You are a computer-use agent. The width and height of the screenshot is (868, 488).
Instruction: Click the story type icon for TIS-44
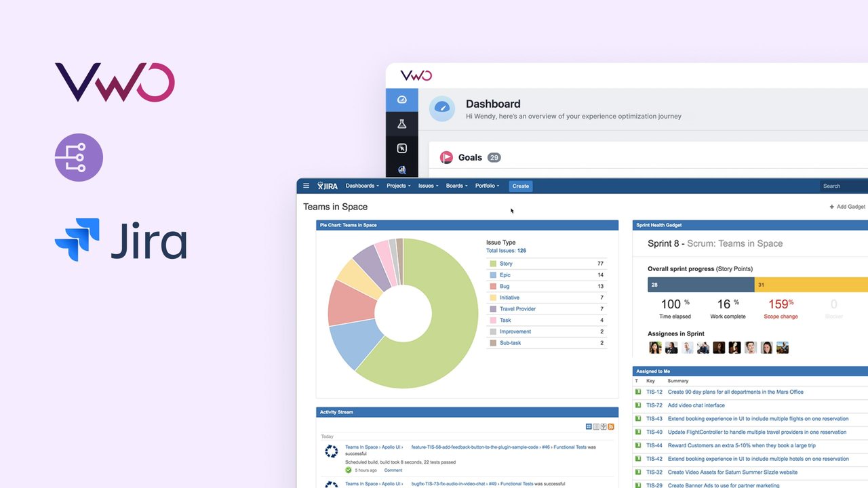pyautogui.click(x=637, y=445)
